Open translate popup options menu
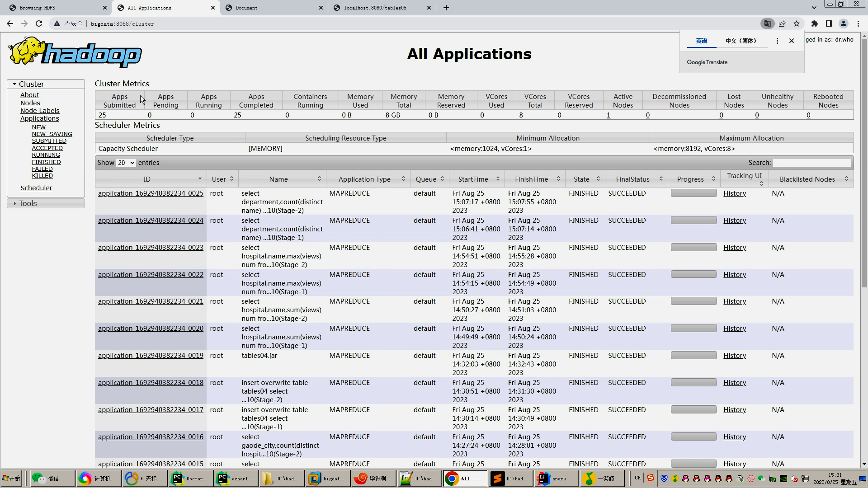 click(x=777, y=41)
